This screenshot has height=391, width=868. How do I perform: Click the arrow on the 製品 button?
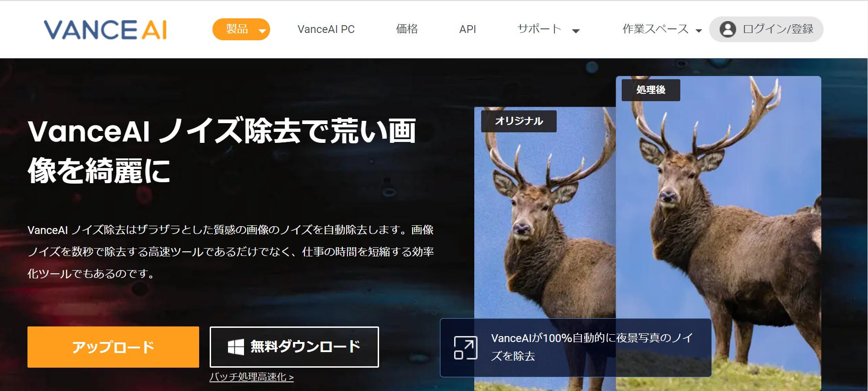tap(262, 31)
